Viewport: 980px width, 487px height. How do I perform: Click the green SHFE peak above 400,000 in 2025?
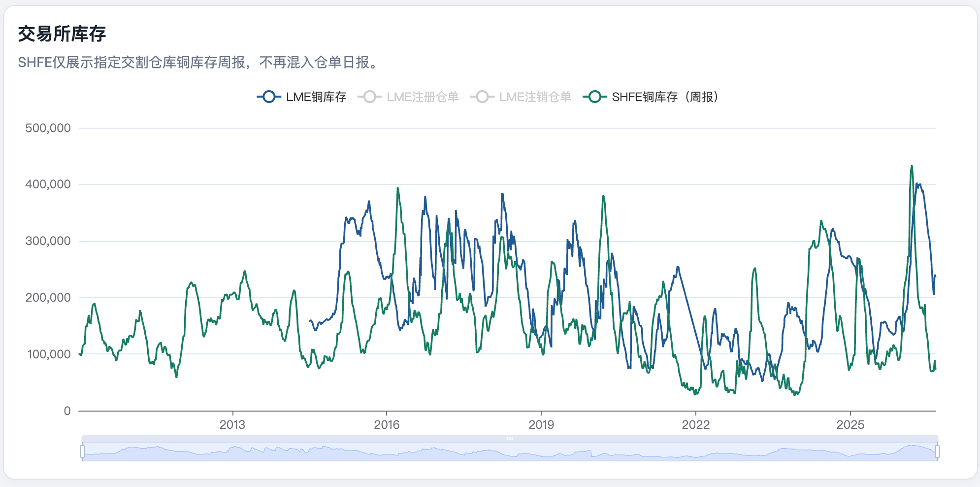912,167
